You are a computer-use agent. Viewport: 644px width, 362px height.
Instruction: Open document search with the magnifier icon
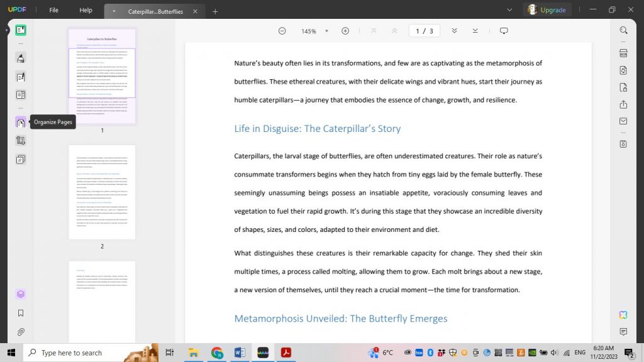[623, 30]
